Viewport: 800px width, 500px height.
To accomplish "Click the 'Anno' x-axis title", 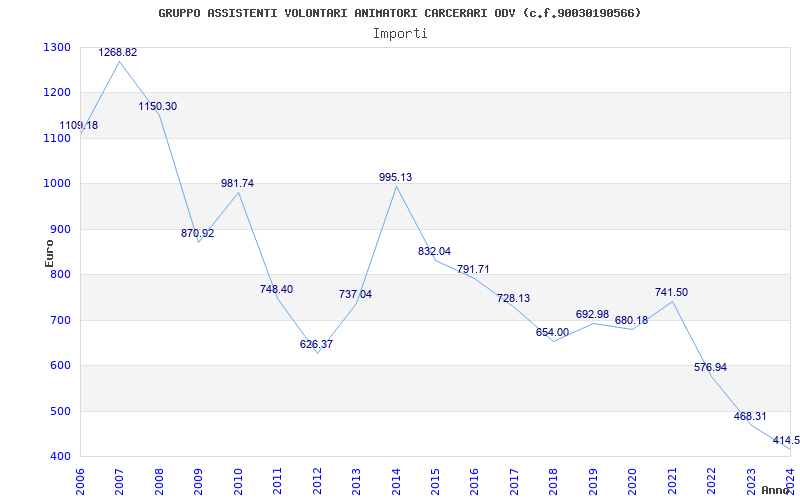I will pos(775,490).
